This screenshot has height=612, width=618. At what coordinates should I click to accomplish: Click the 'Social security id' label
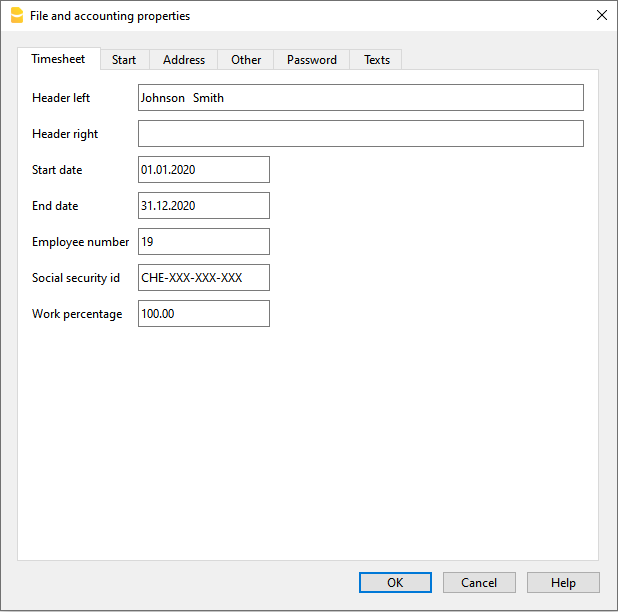76,278
